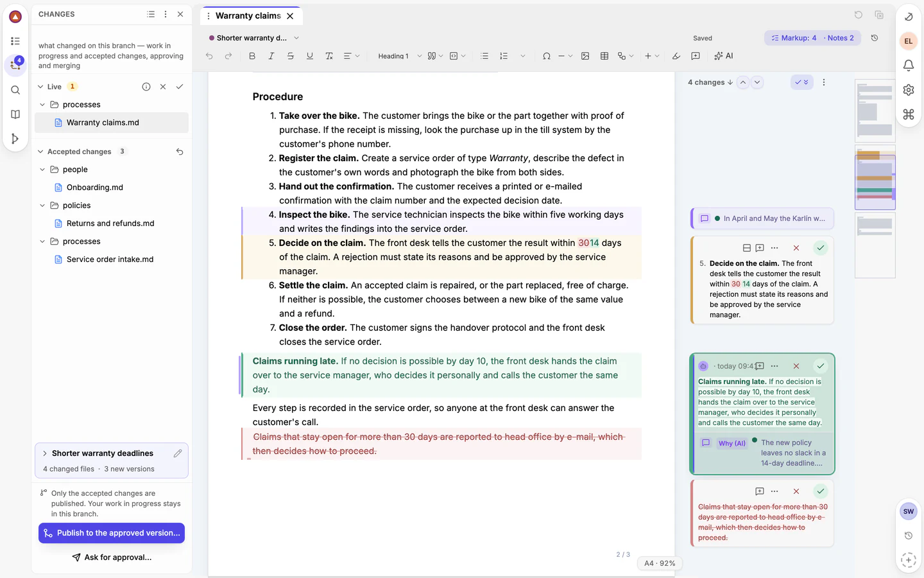Click 'Ask for approval...'

(112, 557)
